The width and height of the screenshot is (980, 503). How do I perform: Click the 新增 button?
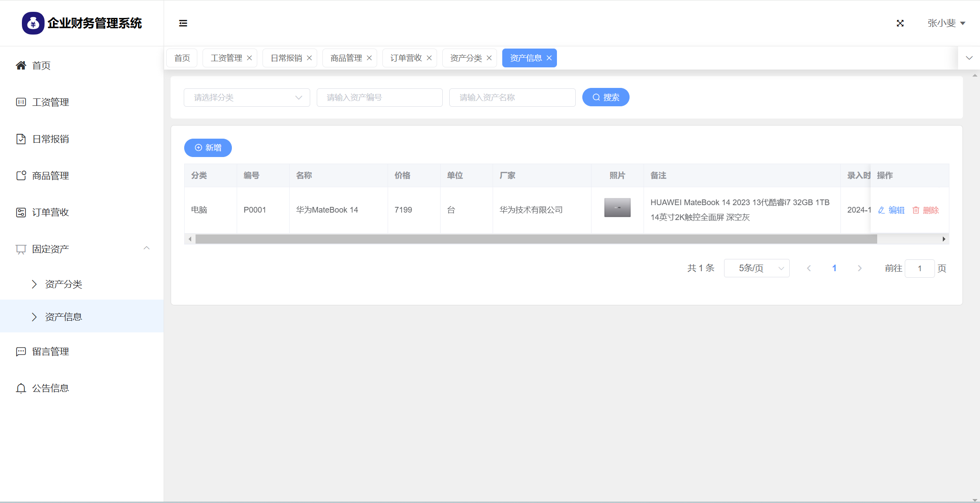tap(208, 148)
